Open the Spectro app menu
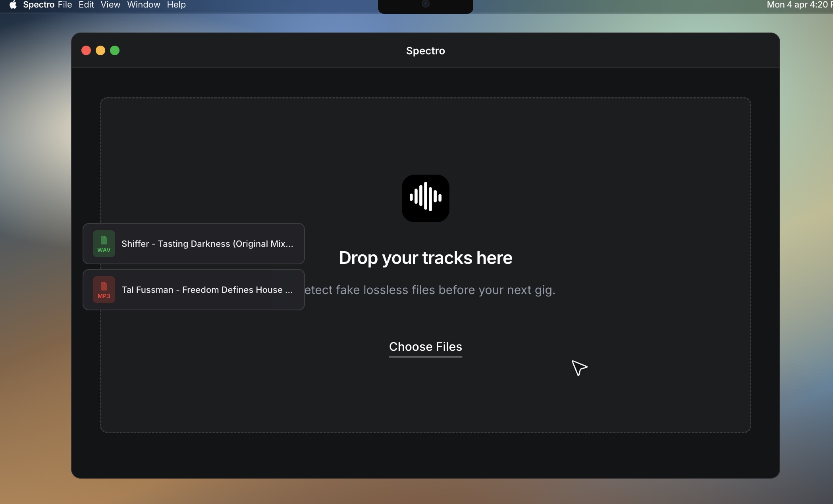The height and width of the screenshot is (504, 833). point(39,5)
